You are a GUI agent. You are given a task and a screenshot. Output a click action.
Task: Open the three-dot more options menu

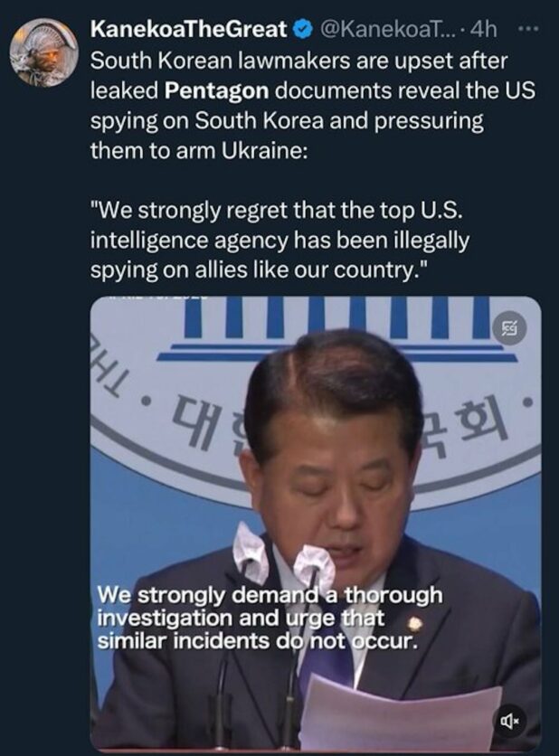tap(527, 30)
